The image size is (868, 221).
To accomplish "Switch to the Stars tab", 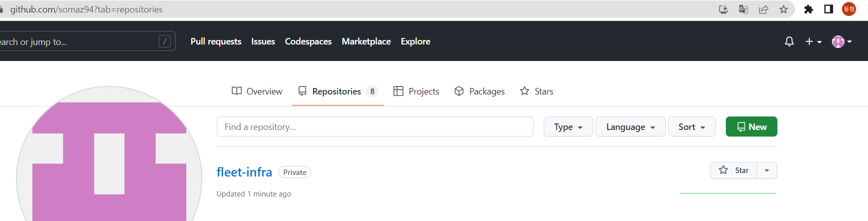I will (537, 91).
